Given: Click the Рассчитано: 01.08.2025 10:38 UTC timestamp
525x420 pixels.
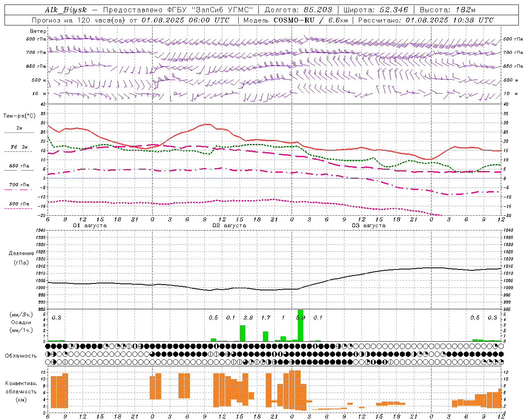Looking at the screenshot, I should click(x=426, y=20).
